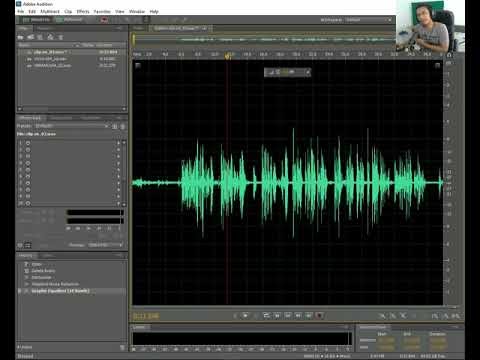The image size is (480, 360).
Task: Open effect menu arrow of rack slot 3
Action: tap(118, 156)
